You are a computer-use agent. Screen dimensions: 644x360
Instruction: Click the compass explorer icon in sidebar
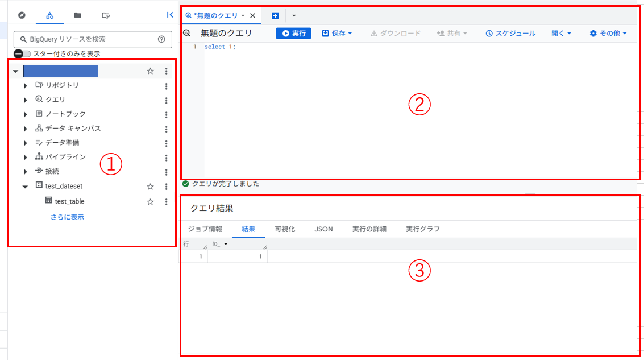point(22,15)
